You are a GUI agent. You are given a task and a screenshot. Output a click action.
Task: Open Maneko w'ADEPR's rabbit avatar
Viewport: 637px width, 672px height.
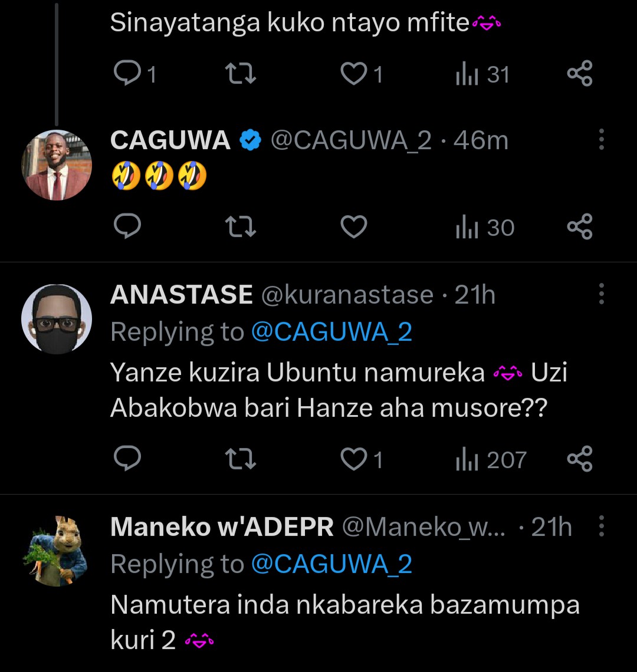click(57, 551)
